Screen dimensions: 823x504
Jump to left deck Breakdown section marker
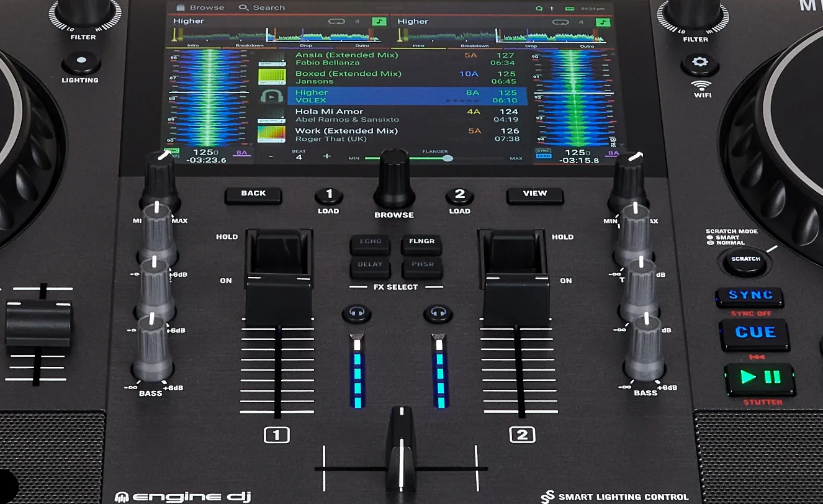pos(250,46)
